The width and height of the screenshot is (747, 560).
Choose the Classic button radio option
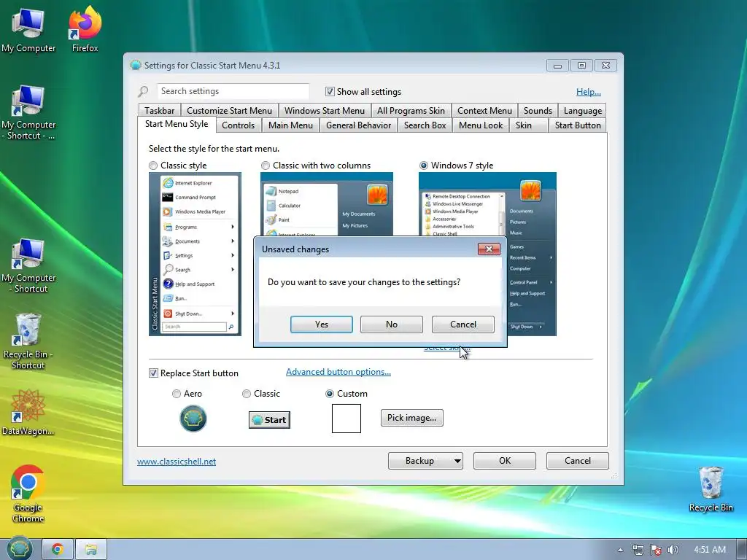(x=247, y=394)
